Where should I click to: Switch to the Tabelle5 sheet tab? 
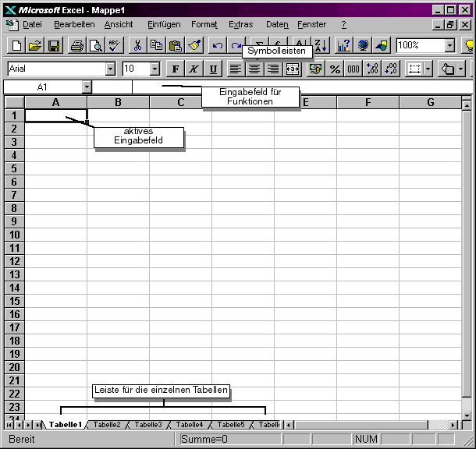pyautogui.click(x=231, y=425)
